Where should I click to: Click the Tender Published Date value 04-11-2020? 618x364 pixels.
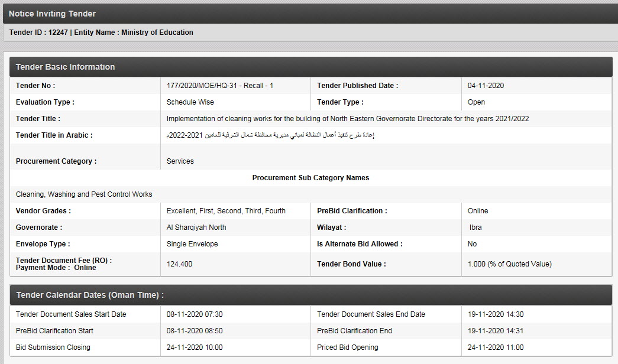coord(486,86)
